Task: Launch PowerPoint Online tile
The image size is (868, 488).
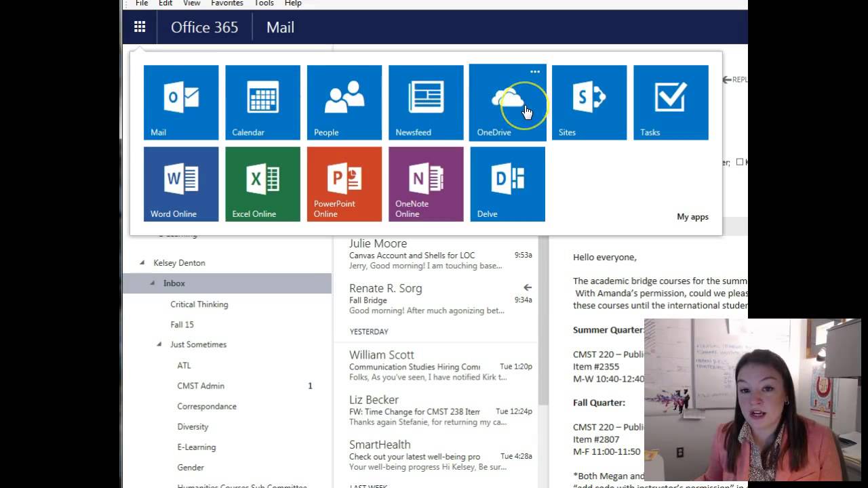Action: pyautogui.click(x=344, y=184)
